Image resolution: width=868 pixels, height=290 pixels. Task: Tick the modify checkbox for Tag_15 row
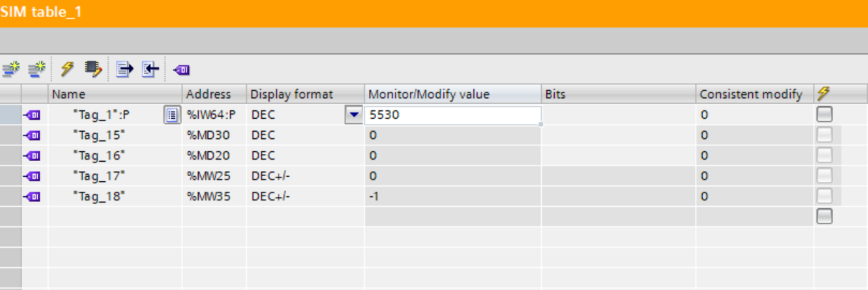(x=824, y=135)
